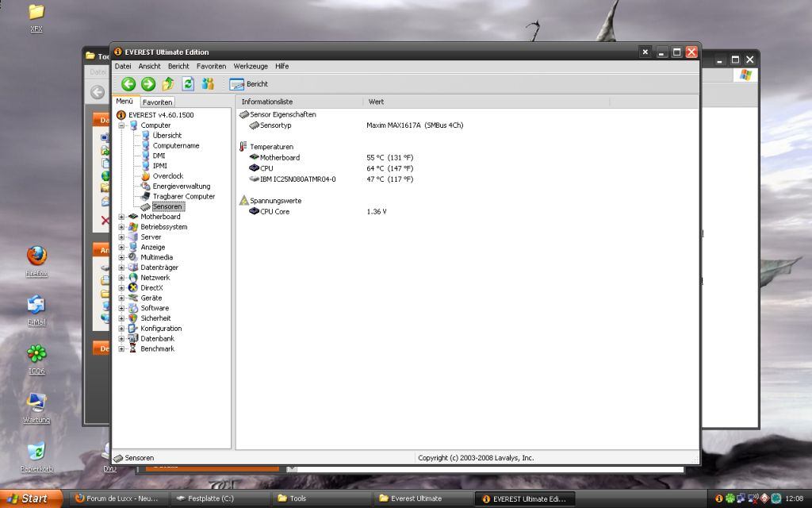Click the Start button
The image size is (812, 508).
pos(31,498)
